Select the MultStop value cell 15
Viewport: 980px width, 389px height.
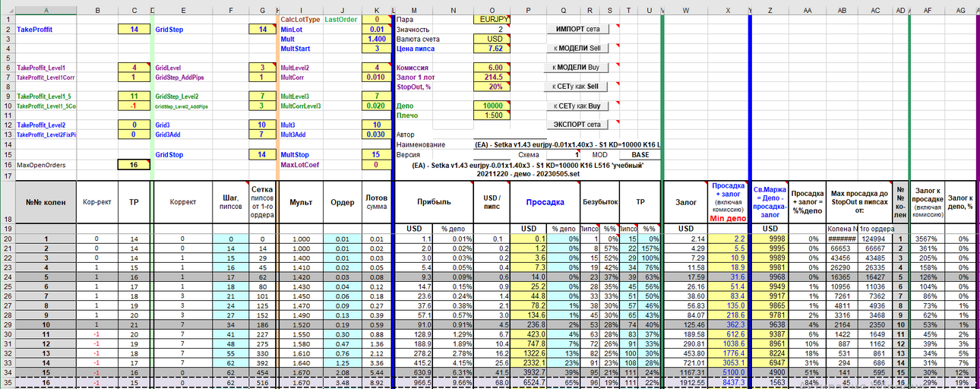coord(375,154)
